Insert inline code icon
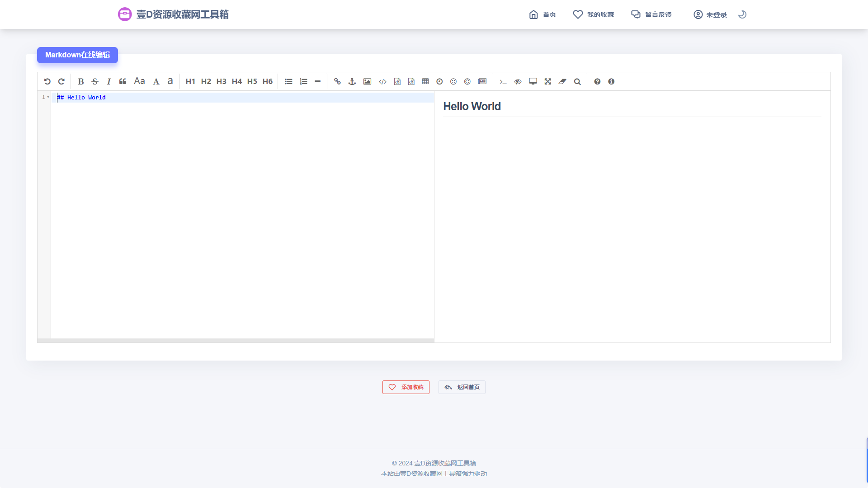The width and height of the screenshot is (868, 488). point(382,81)
